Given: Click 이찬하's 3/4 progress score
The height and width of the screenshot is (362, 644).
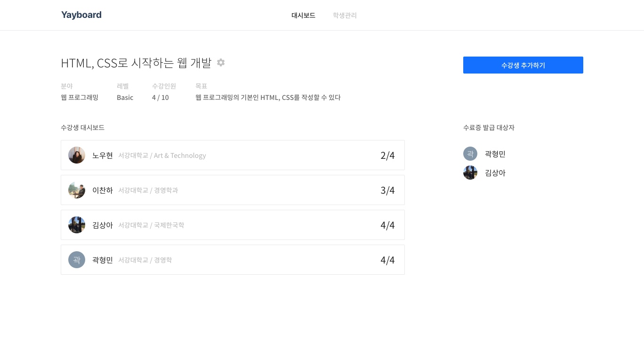Looking at the screenshot, I should (387, 190).
